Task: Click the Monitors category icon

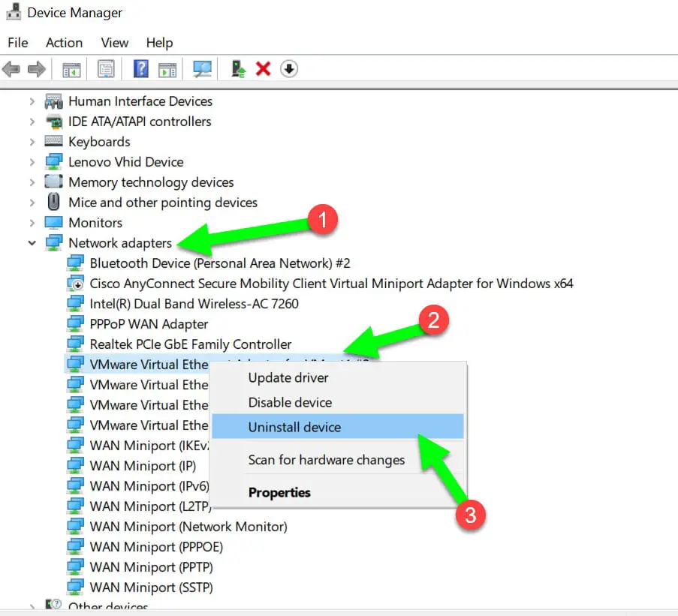Action: click(x=53, y=223)
